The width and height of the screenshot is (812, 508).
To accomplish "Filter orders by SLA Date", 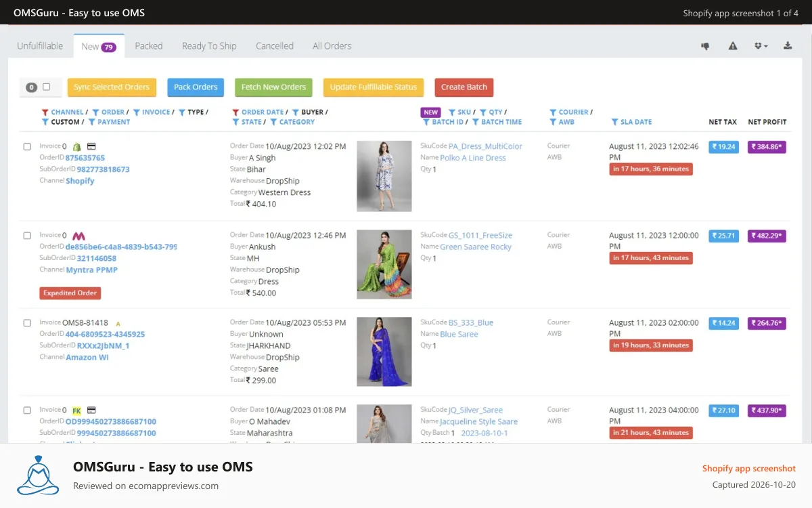I will tap(631, 122).
